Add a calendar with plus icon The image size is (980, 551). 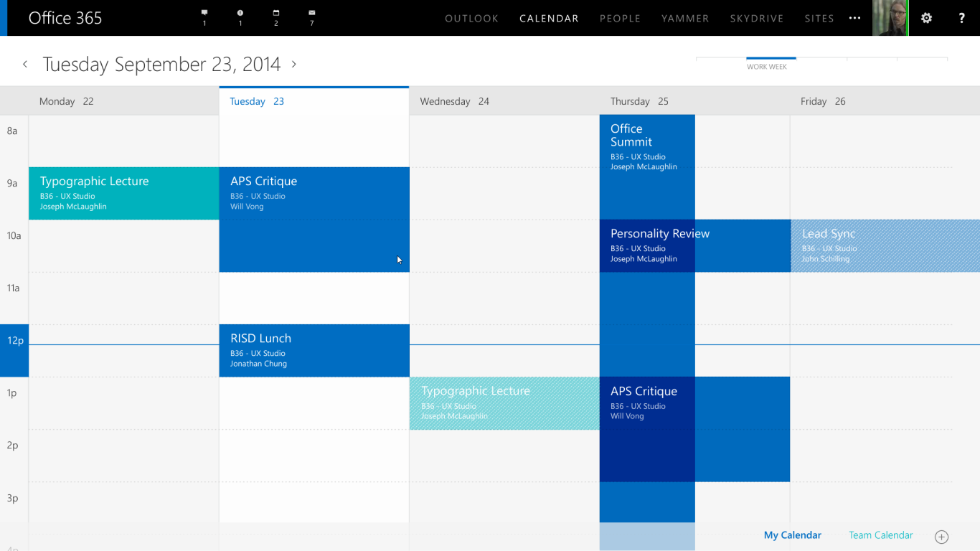[941, 537]
